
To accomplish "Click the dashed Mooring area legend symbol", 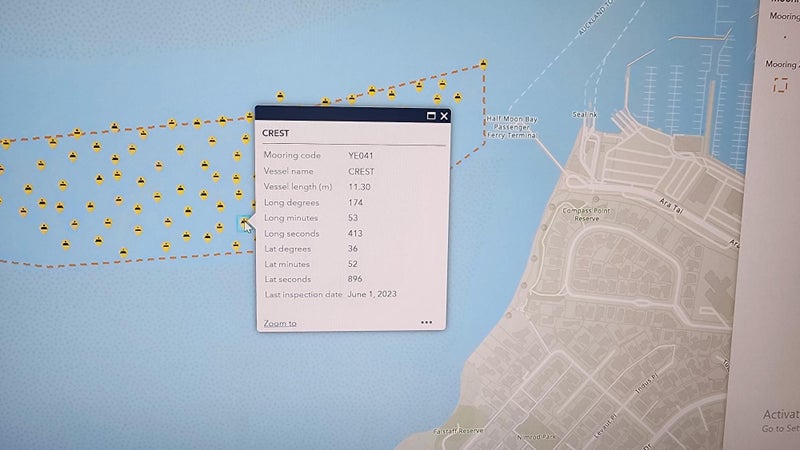I will pos(780,88).
